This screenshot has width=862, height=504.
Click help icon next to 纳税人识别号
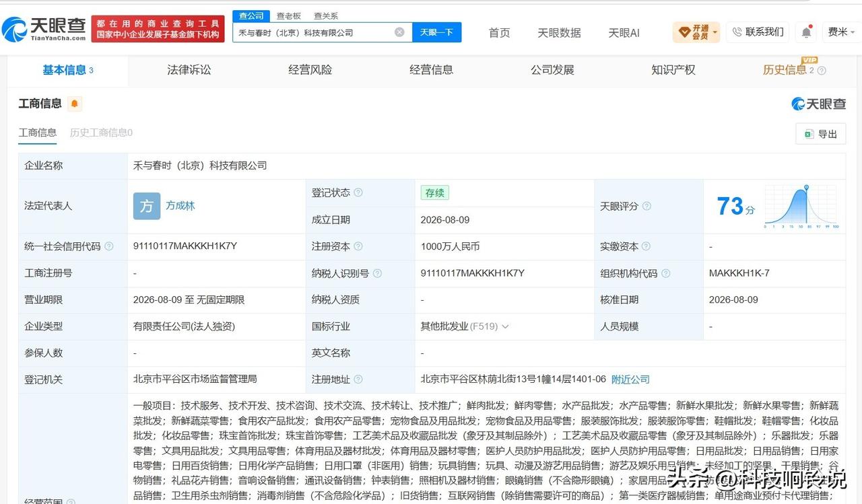377,273
